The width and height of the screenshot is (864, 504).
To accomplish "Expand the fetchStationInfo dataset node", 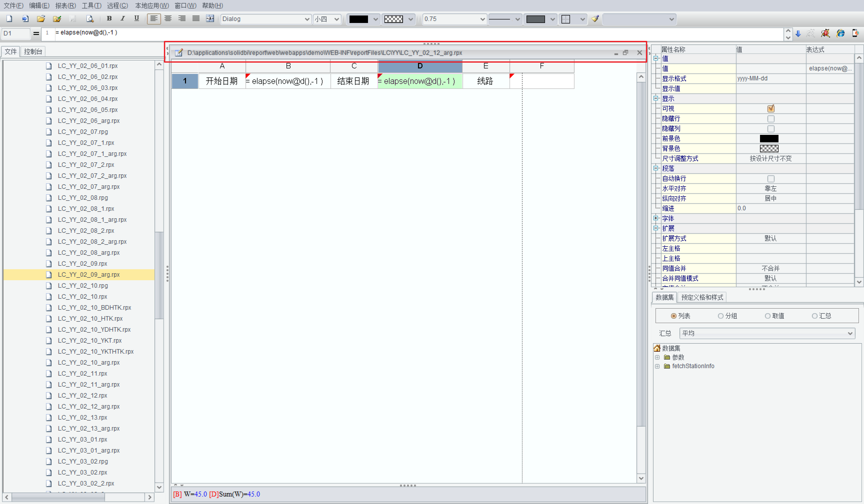I will (x=657, y=366).
